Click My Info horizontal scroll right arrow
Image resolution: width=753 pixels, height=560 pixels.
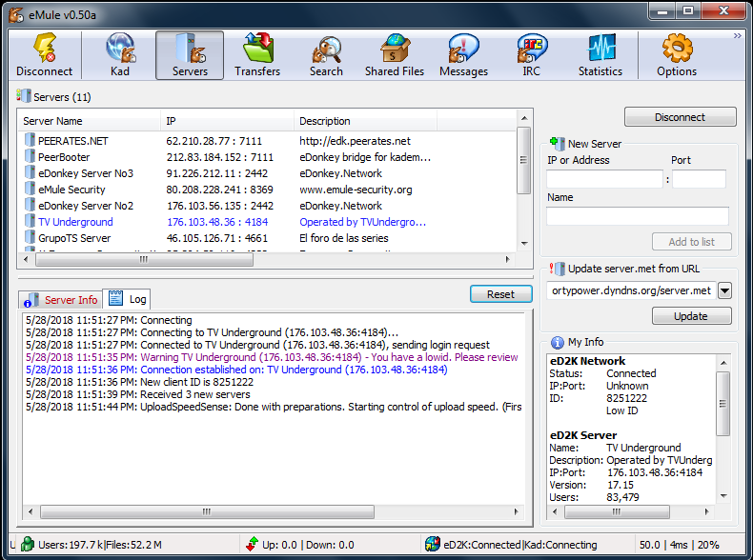pos(707,511)
